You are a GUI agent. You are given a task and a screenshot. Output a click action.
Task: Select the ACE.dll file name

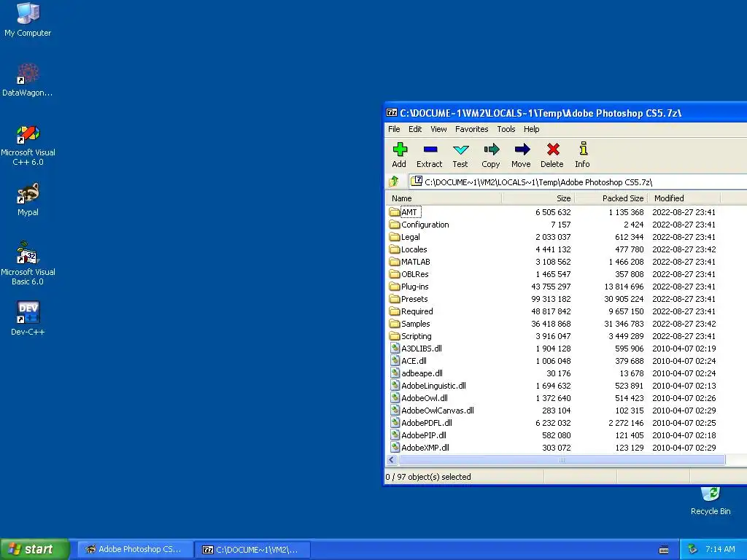point(414,360)
